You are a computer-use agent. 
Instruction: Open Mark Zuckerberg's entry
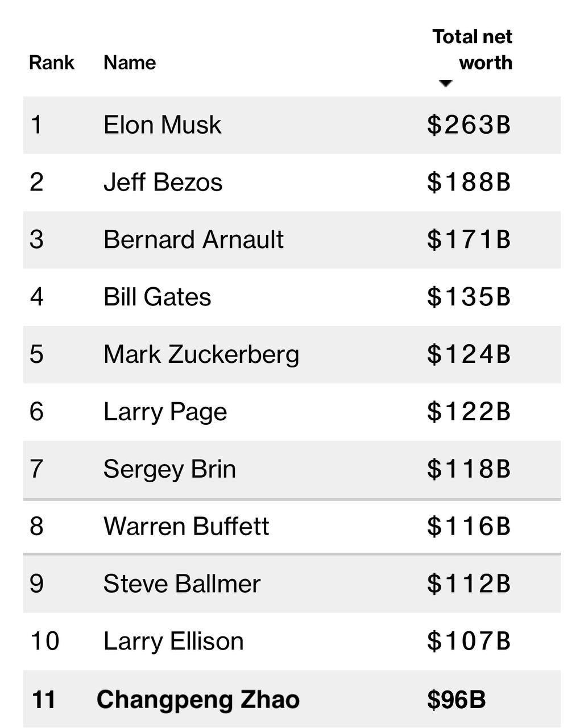(x=201, y=354)
